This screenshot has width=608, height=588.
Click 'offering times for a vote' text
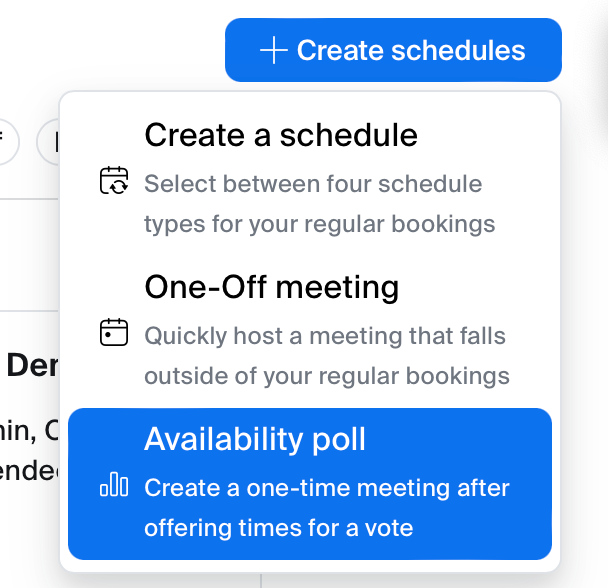click(279, 527)
